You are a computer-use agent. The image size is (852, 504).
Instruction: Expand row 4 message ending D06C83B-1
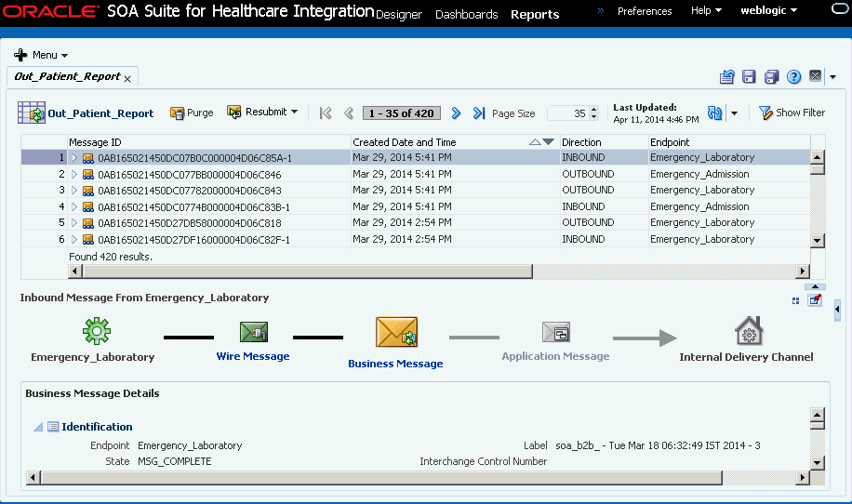point(74,207)
